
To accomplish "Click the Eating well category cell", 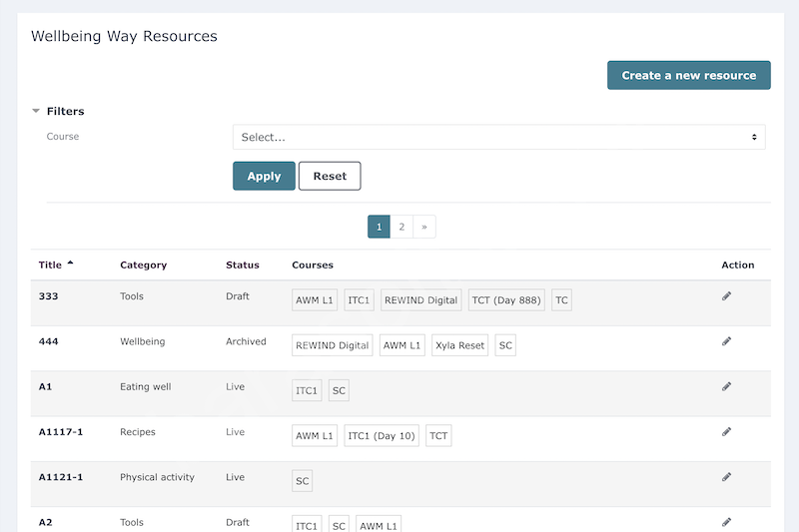I will click(145, 387).
